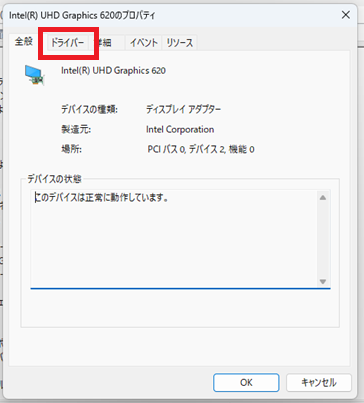Click the 製造元 label
The width and height of the screenshot is (364, 403).
point(76,129)
